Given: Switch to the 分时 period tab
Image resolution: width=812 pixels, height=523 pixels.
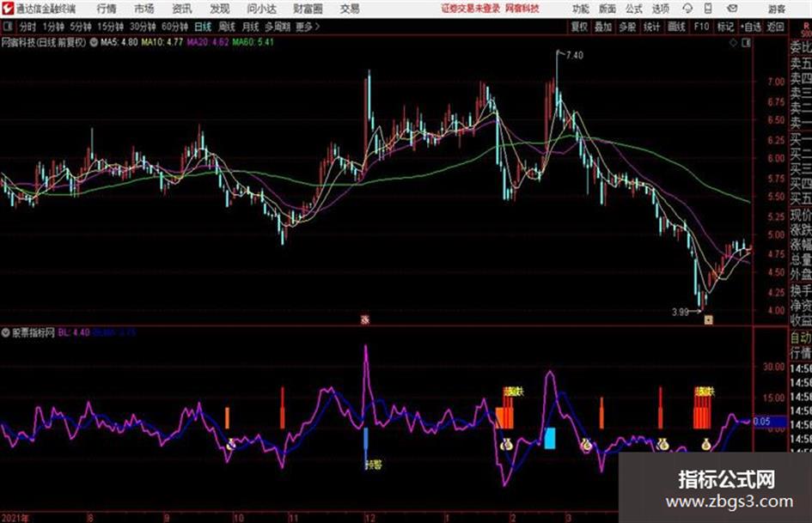Looking at the screenshot, I should [x=28, y=27].
